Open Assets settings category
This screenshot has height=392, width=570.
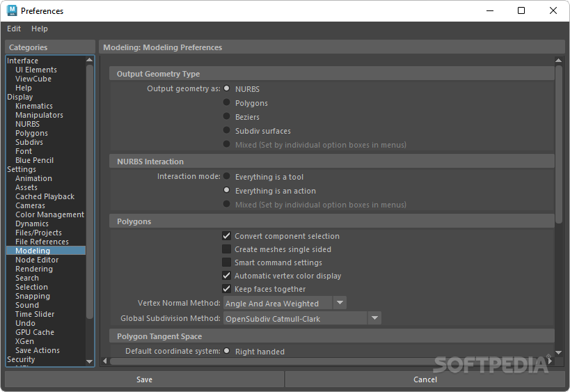coord(26,187)
